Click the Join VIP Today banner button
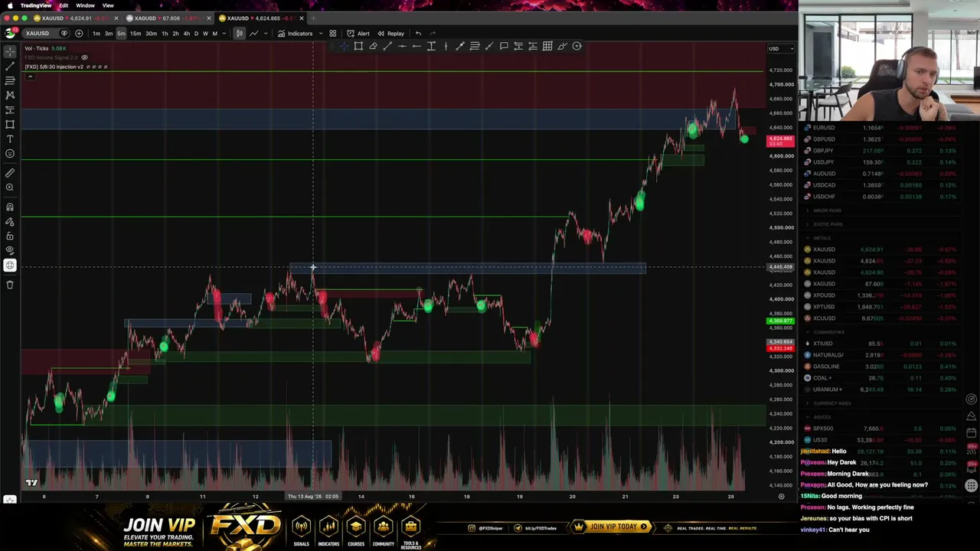Screen dimensions: 980x551 pyautogui.click(x=613, y=527)
